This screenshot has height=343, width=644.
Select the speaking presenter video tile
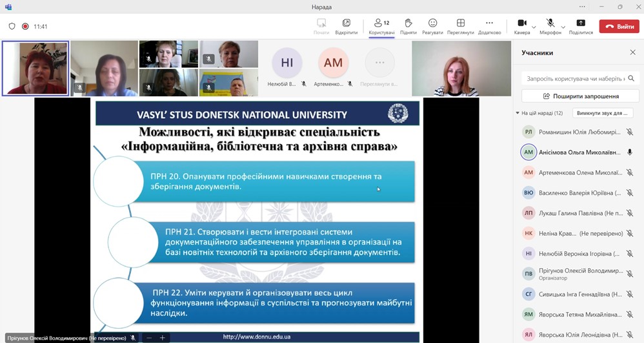point(35,68)
